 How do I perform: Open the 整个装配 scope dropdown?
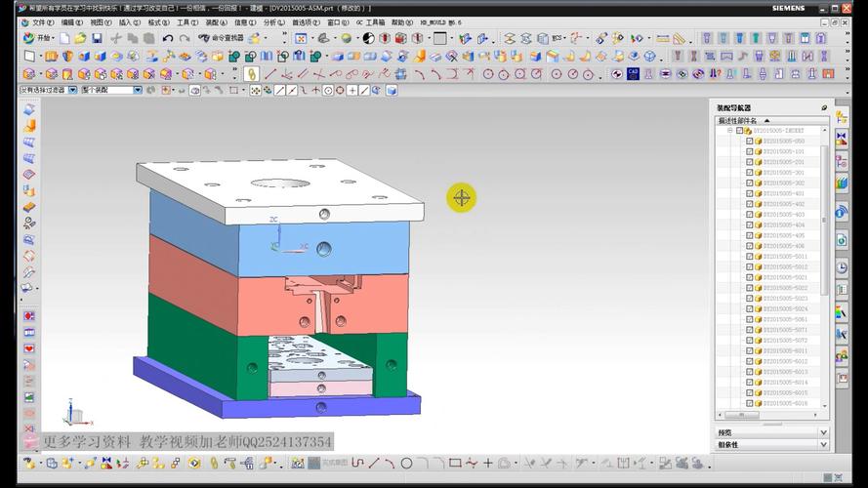pos(138,90)
